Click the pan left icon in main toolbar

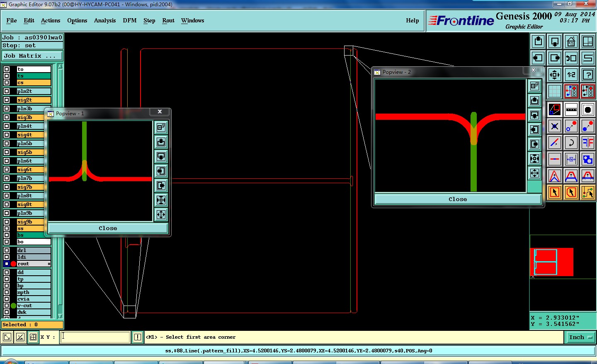pyautogui.click(x=538, y=58)
